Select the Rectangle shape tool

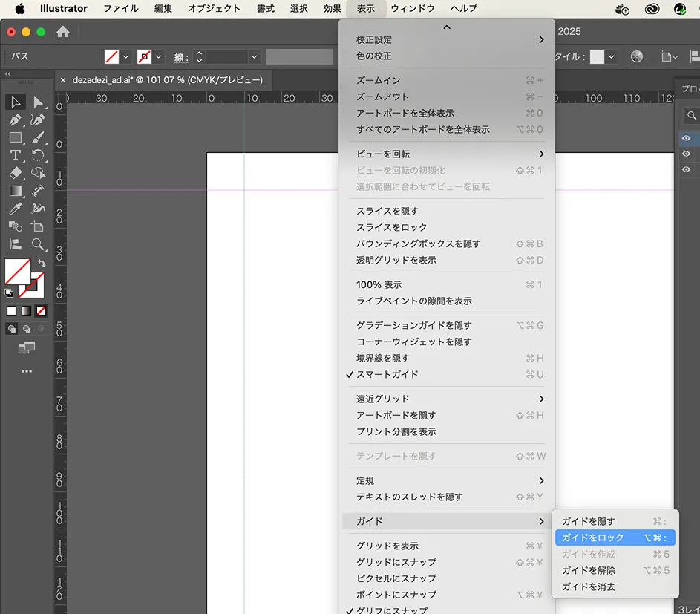tap(15, 137)
